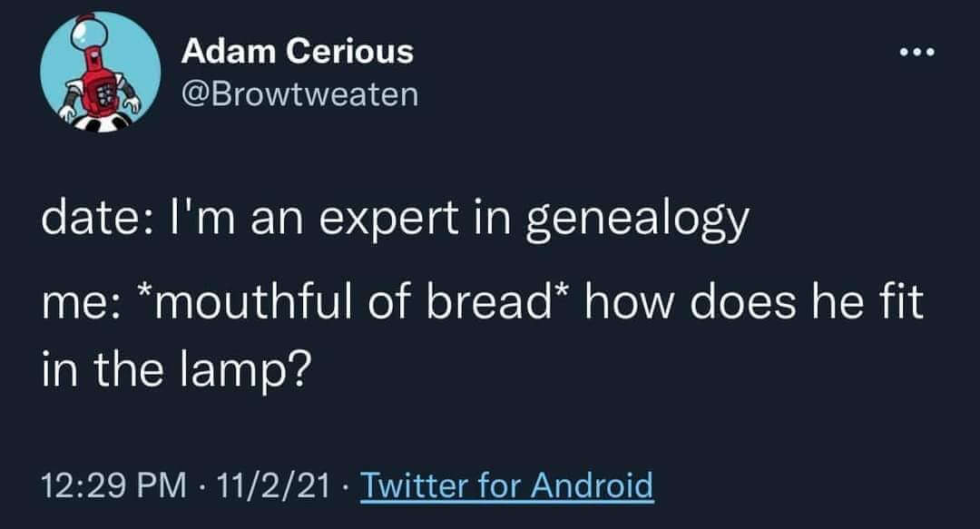
Task: Click the 12:29 PM timestamp
Action: (x=107, y=485)
